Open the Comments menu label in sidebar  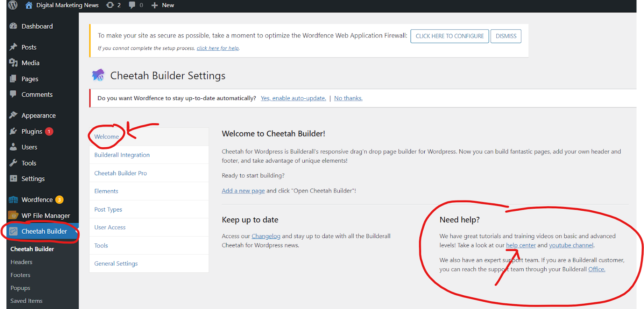click(37, 95)
